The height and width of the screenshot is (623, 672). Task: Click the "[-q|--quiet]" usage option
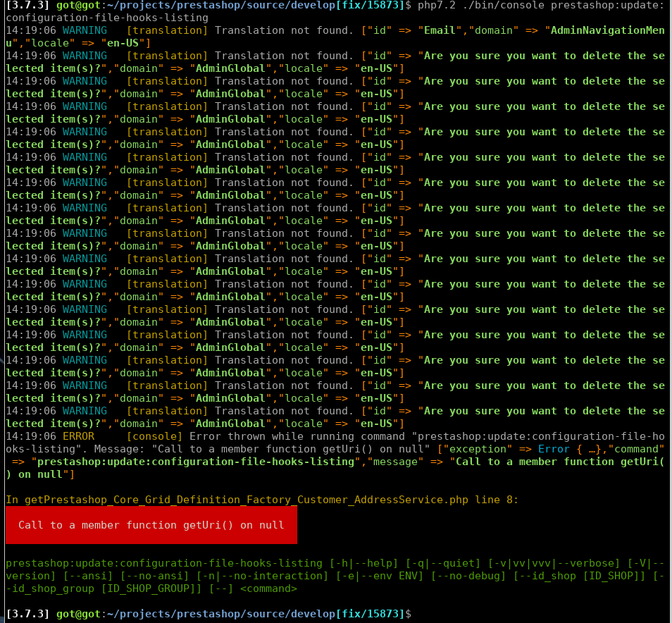point(443,563)
